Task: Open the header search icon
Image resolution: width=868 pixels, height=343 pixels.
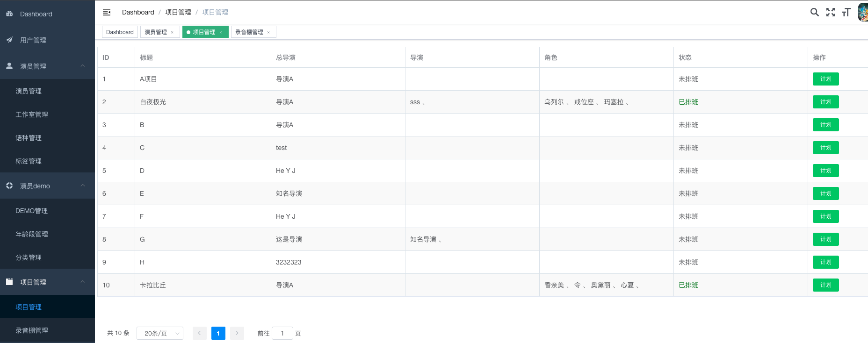Action: pos(815,12)
